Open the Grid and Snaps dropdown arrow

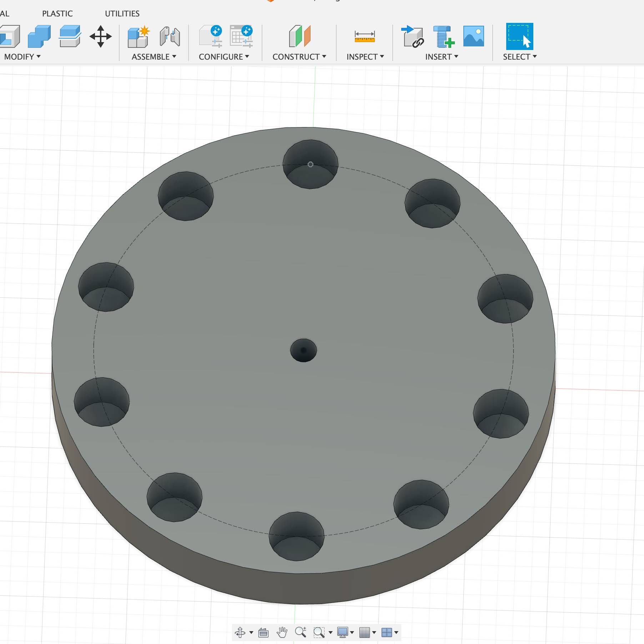tap(374, 633)
